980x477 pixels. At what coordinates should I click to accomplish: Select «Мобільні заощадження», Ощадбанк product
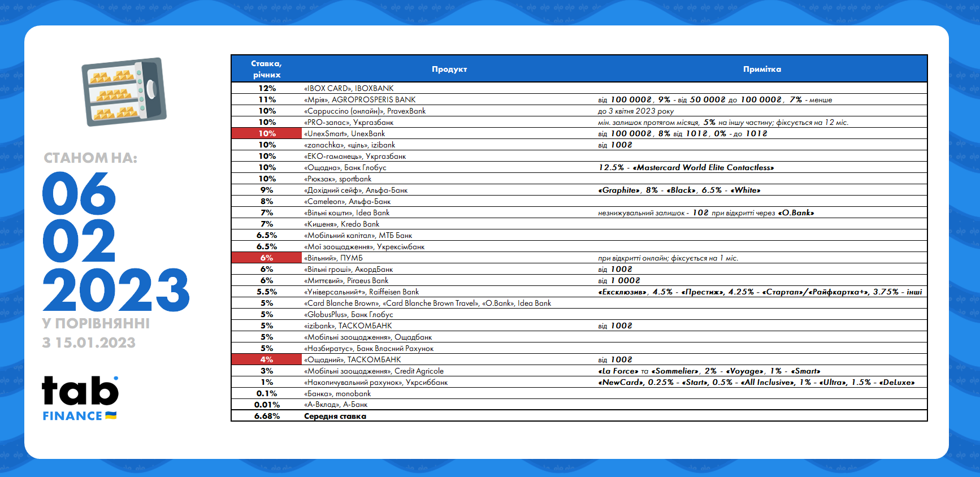click(x=368, y=337)
